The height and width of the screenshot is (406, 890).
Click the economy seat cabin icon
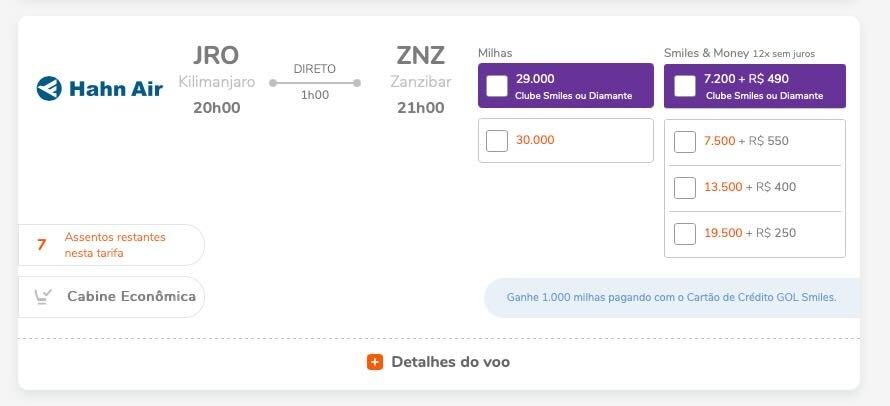click(x=43, y=296)
